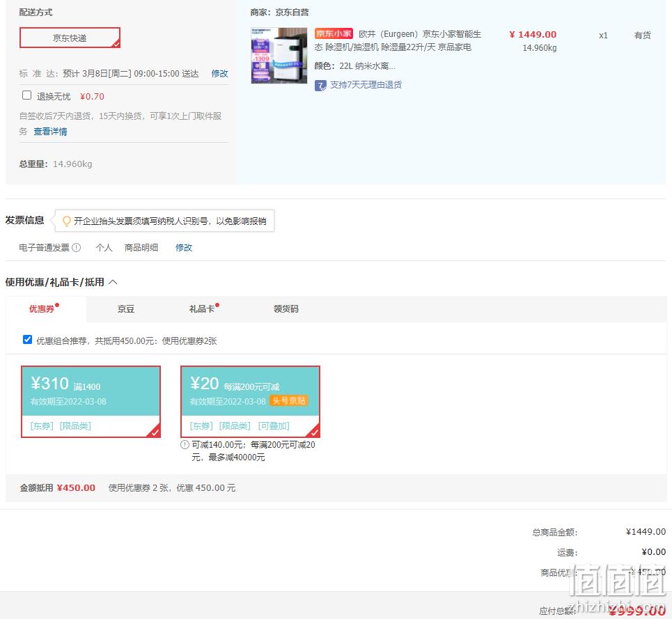Click 修改 next to the delivery time
Viewport: 672px width, 619px height.
pyautogui.click(x=219, y=74)
